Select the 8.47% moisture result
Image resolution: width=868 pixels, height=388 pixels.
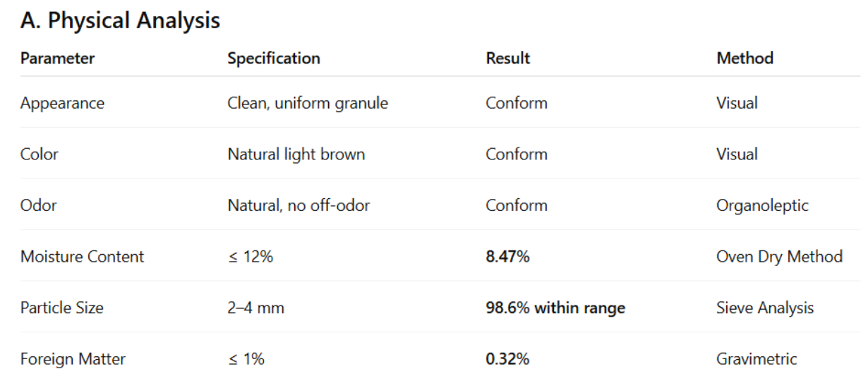click(x=507, y=257)
